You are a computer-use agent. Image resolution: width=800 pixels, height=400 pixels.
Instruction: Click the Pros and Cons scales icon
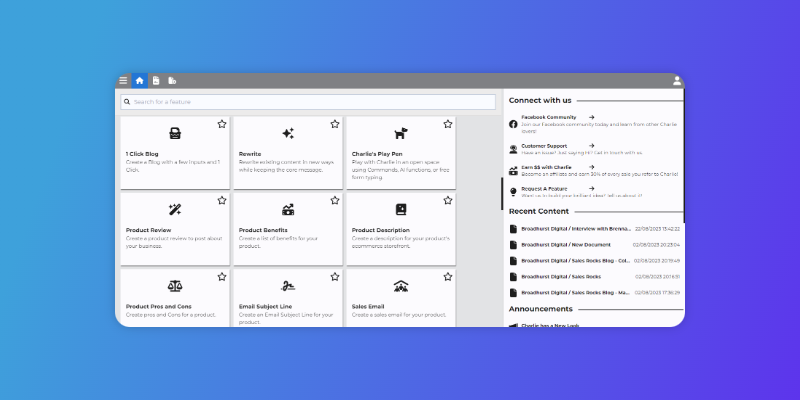point(175,286)
